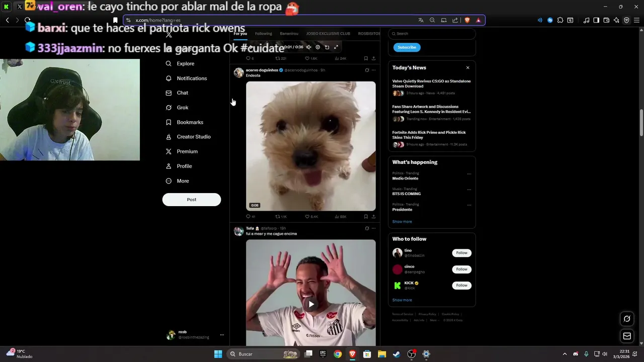Show hidden system tray icons
Image resolution: width=644 pixels, height=362 pixels.
[x=565, y=354]
